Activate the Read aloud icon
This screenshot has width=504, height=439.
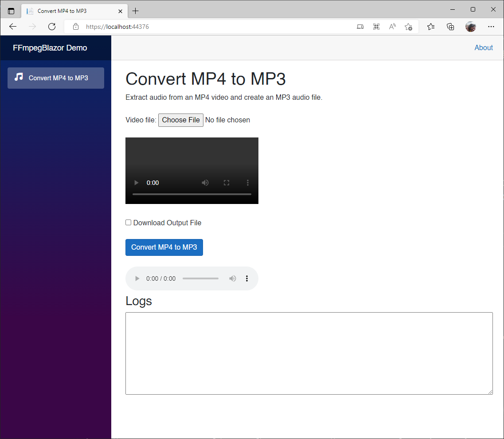392,27
